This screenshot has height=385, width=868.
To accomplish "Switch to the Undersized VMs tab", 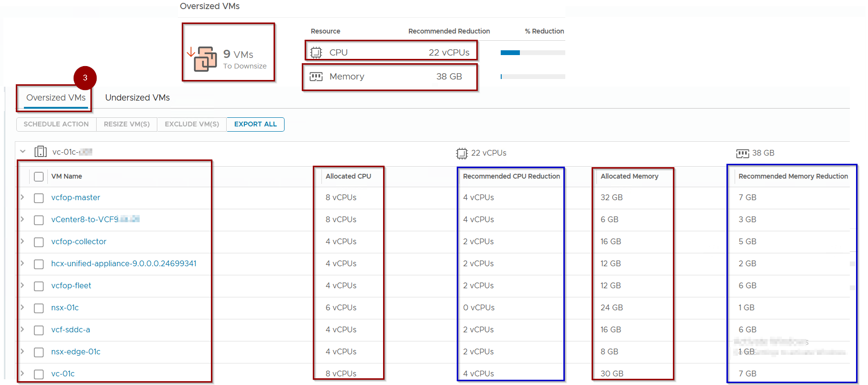I will pos(137,98).
